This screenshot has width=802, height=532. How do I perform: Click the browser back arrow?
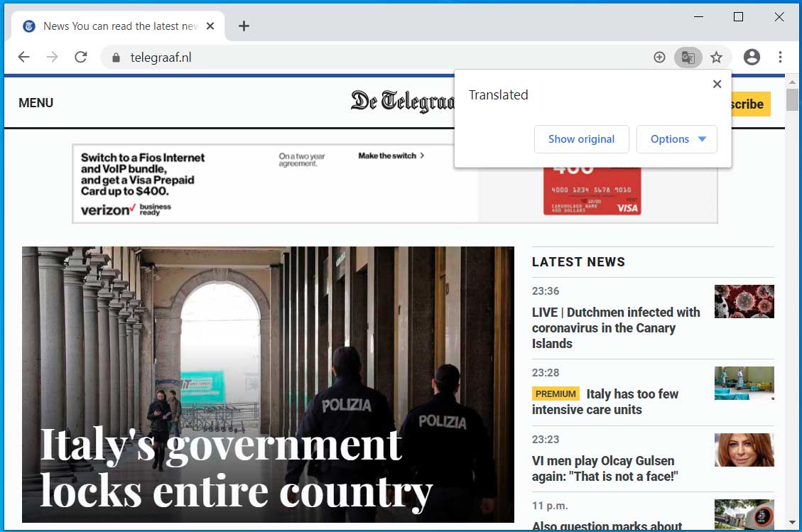pyautogui.click(x=24, y=58)
